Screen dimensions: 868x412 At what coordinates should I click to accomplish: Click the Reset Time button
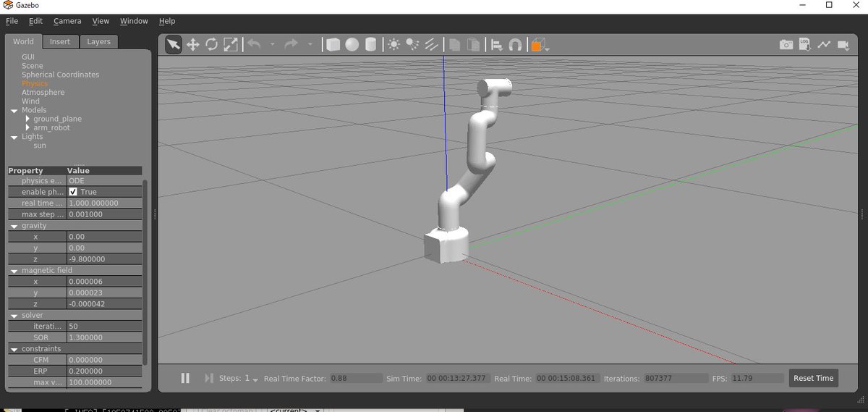pyautogui.click(x=814, y=378)
